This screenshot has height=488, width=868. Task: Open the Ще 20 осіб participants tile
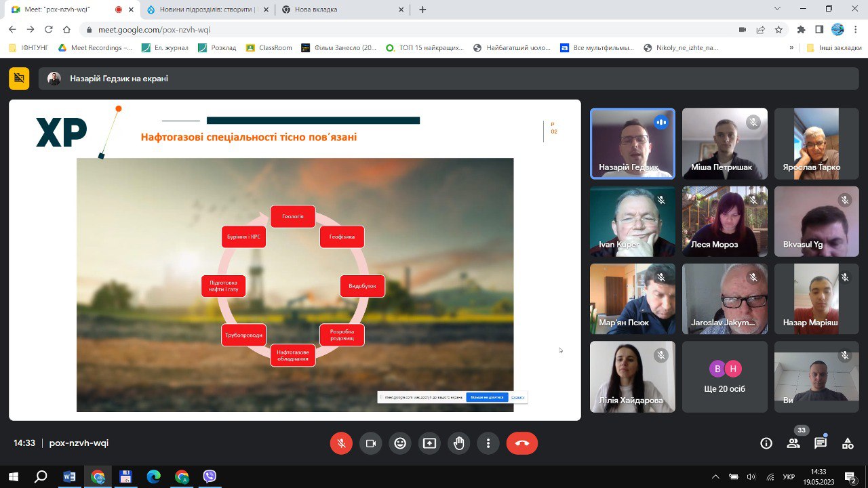coord(724,377)
